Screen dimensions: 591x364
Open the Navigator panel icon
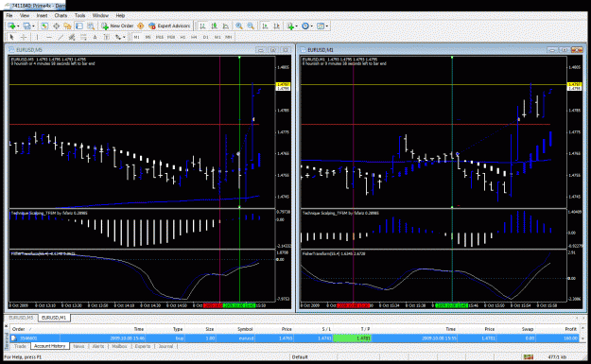(67, 26)
